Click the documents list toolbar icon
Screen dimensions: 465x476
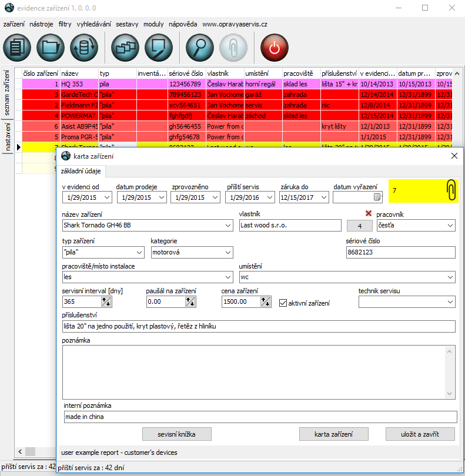pos(17,48)
